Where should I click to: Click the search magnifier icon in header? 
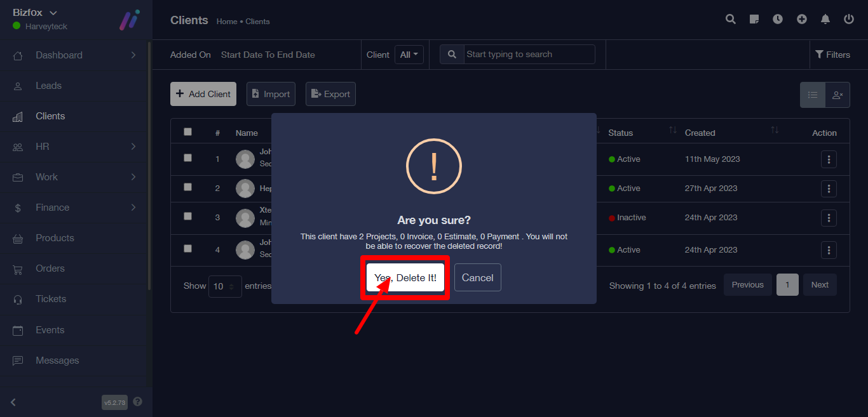point(731,19)
